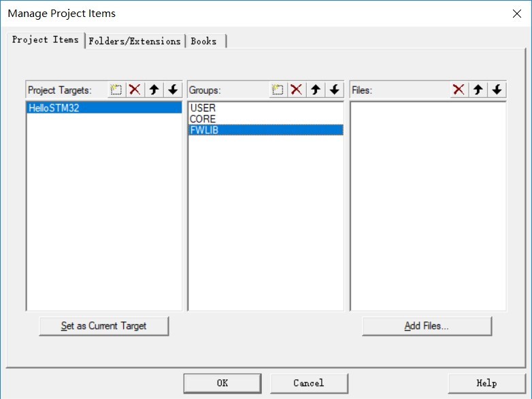
Task: Move the selected file up
Action: (478, 90)
